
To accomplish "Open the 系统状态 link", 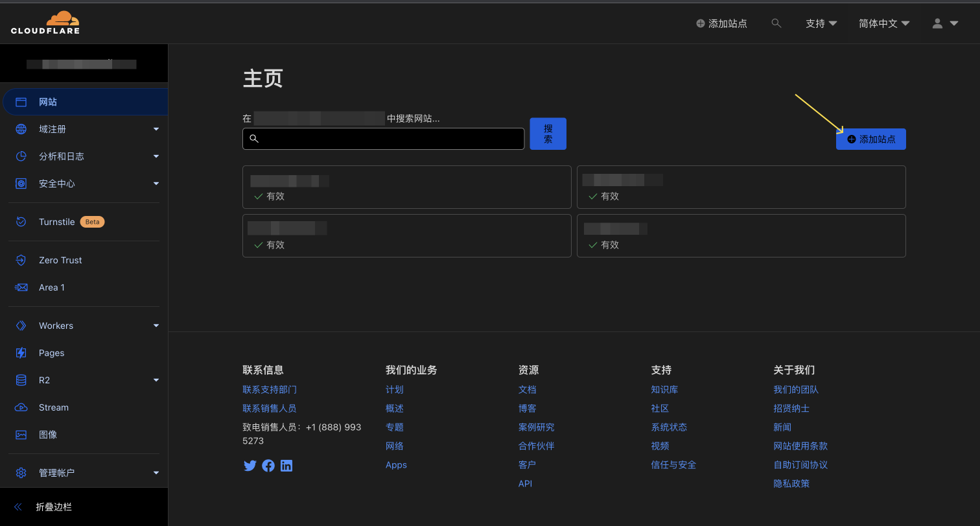I will (669, 427).
